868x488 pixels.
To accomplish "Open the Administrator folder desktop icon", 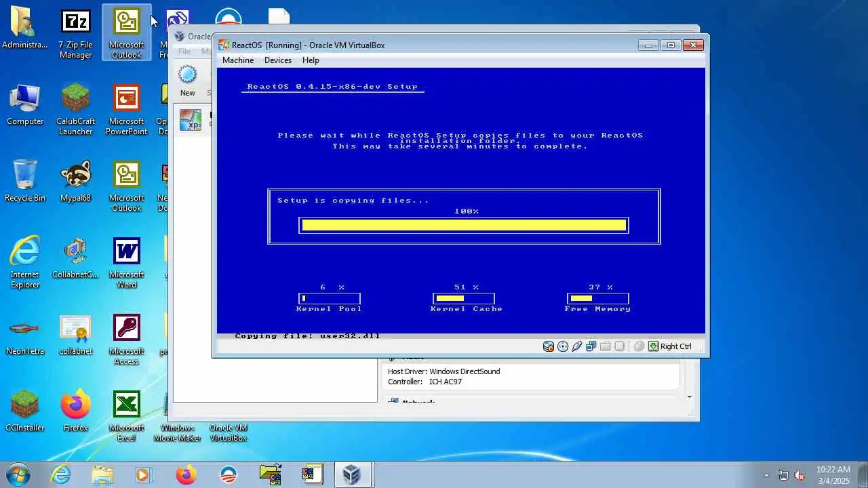I will [x=25, y=30].
